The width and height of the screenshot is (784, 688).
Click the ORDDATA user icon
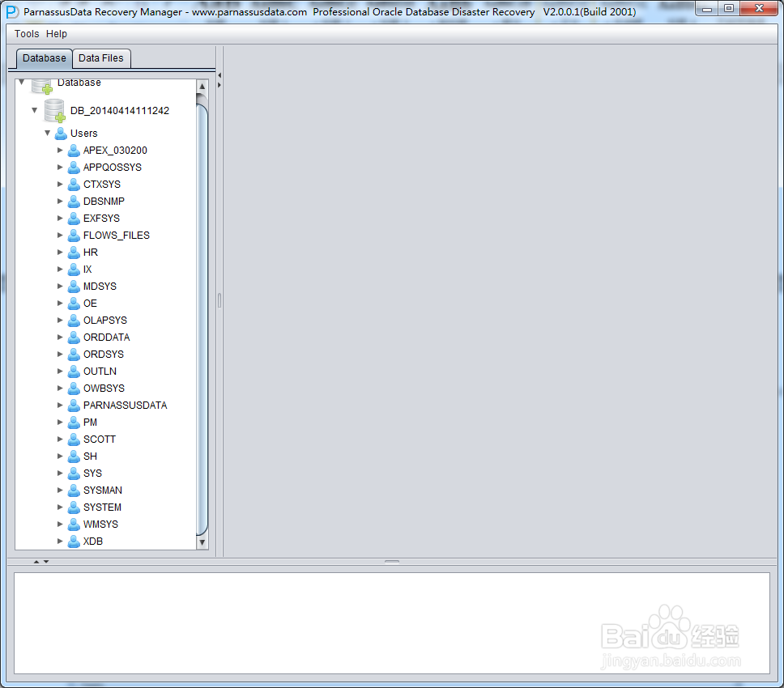[74, 338]
